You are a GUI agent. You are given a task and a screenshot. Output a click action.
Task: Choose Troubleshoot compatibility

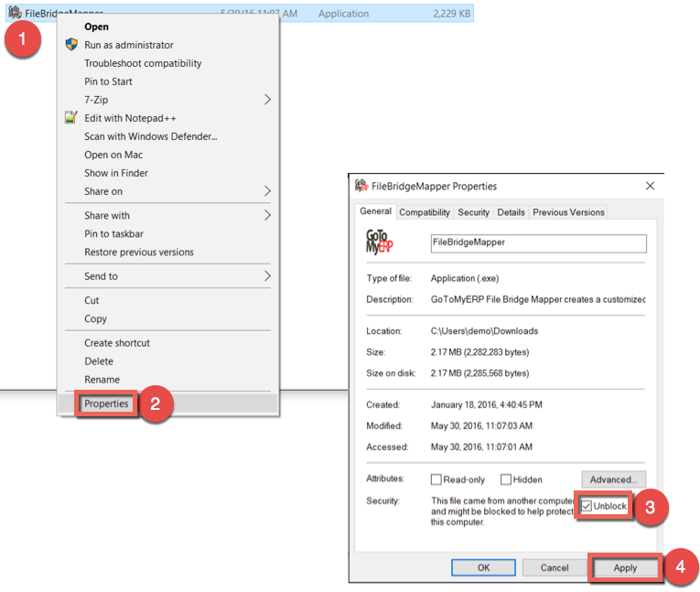(x=143, y=63)
